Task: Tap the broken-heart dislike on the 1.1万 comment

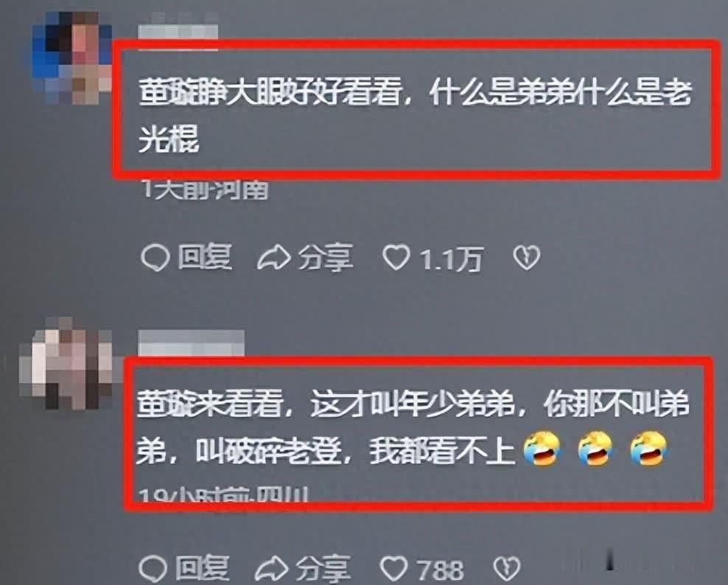Action: click(x=527, y=257)
